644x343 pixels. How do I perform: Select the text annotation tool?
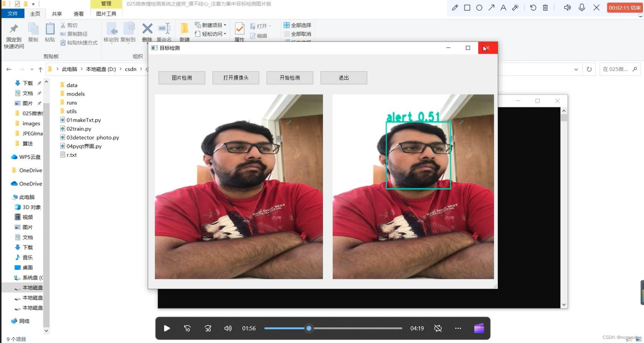pyautogui.click(x=503, y=7)
